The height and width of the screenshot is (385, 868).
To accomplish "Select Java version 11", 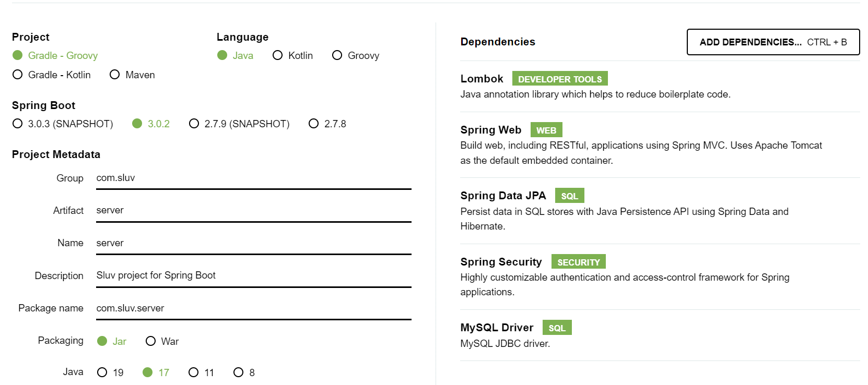I will tap(194, 372).
